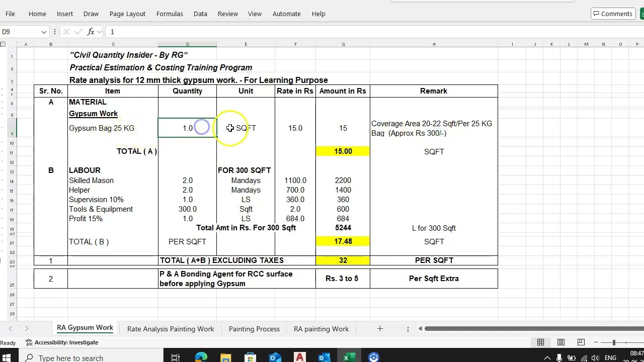Select rate cell 1100.0
644x362 pixels.
[295, 180]
